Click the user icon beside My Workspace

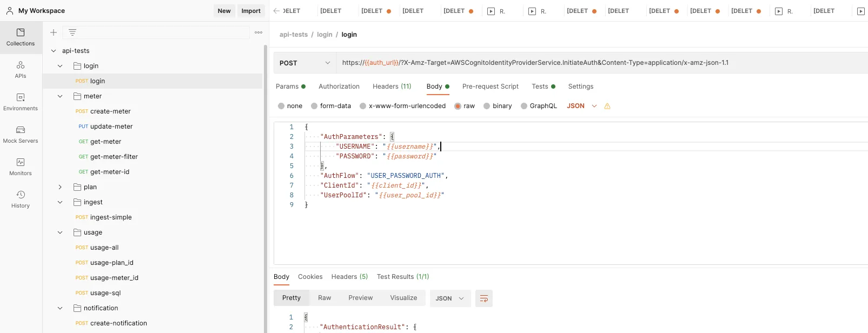pyautogui.click(x=10, y=11)
